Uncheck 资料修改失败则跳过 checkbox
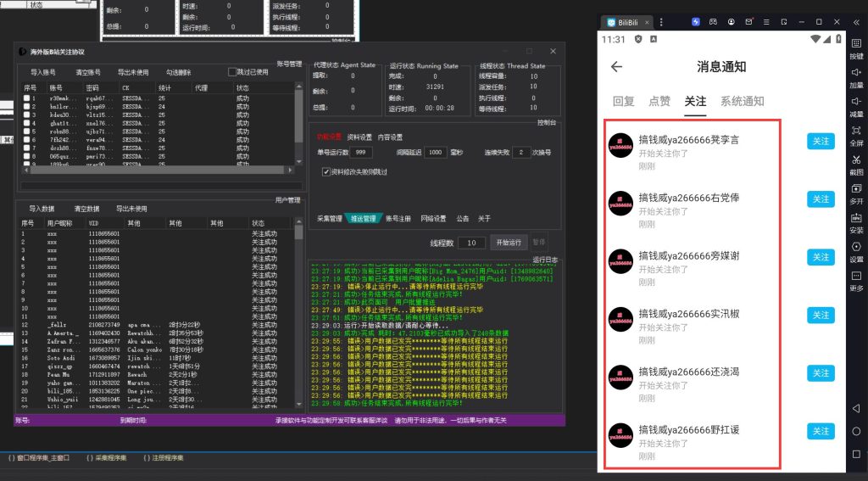The image size is (868, 481). (326, 171)
